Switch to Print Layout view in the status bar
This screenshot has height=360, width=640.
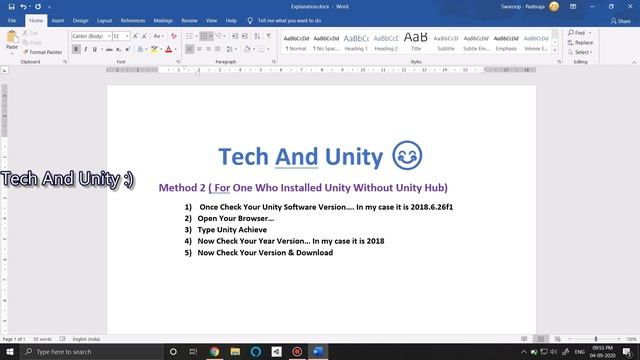[x=540, y=339]
